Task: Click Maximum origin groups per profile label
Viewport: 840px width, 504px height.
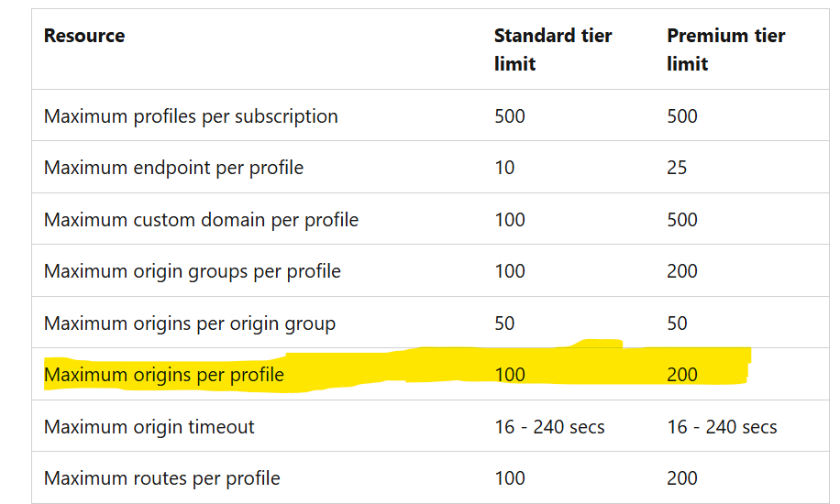Action: [x=193, y=271]
